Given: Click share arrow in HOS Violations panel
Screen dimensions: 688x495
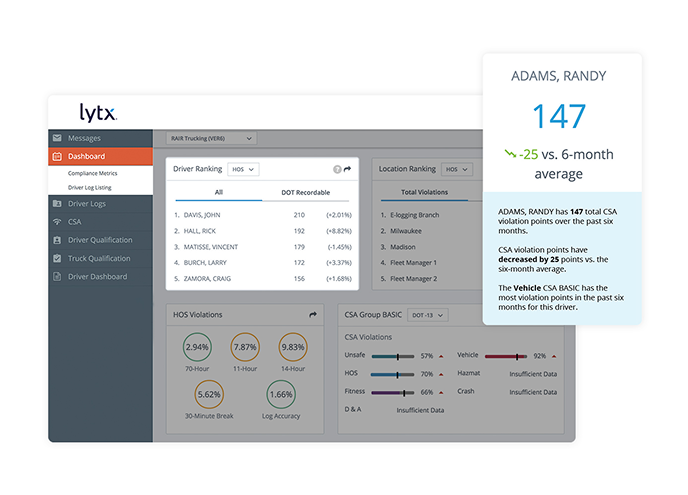Looking at the screenshot, I should click(313, 315).
